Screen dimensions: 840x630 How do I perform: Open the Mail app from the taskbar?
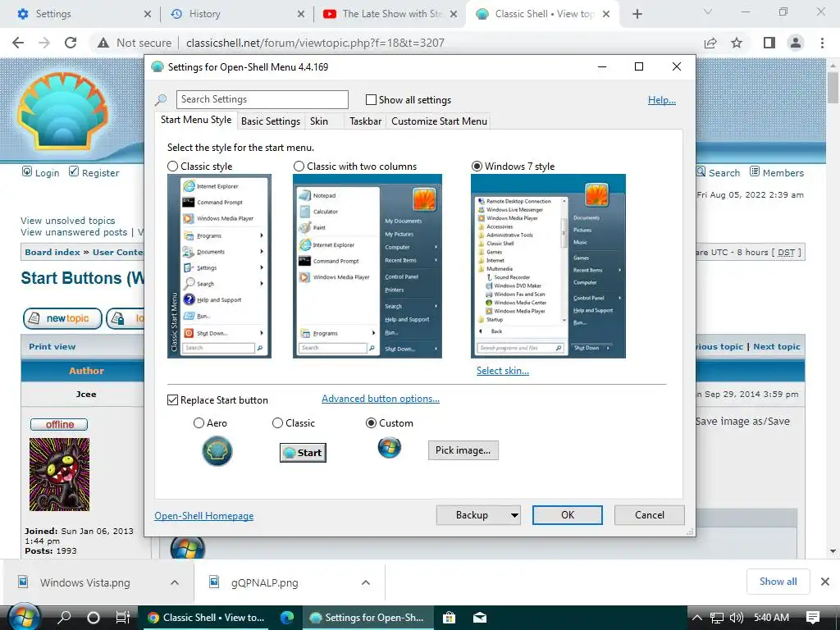point(480,617)
